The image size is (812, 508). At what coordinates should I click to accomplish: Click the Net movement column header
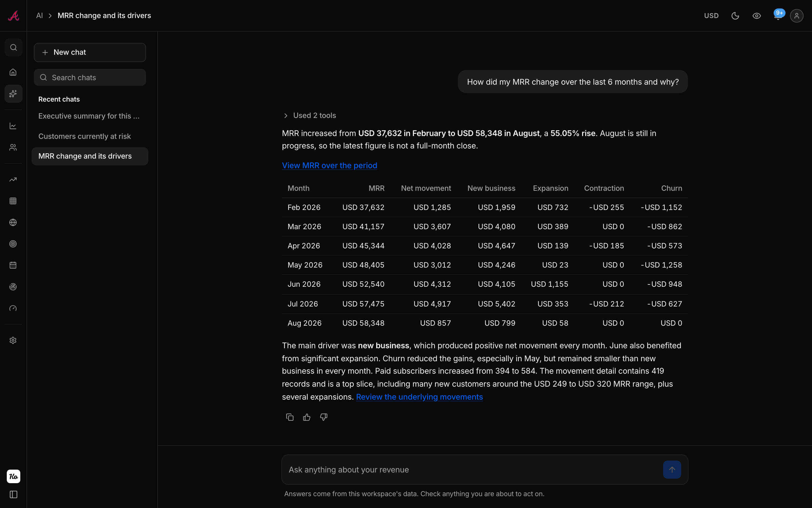(426, 189)
